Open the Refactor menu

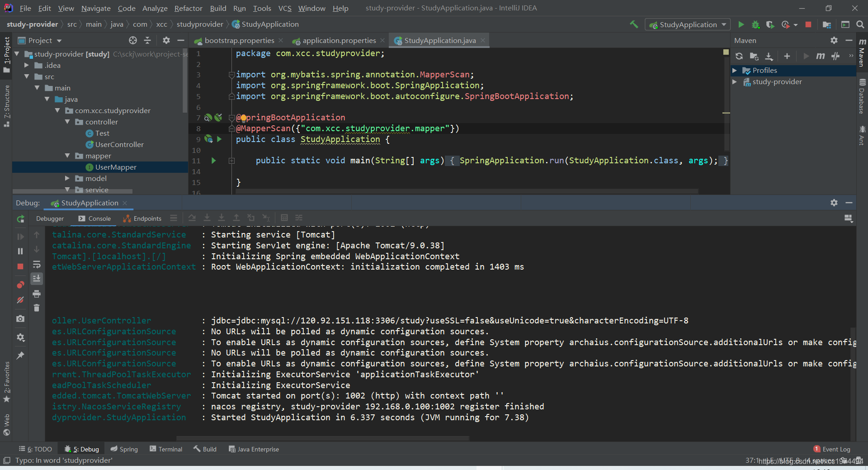188,8
